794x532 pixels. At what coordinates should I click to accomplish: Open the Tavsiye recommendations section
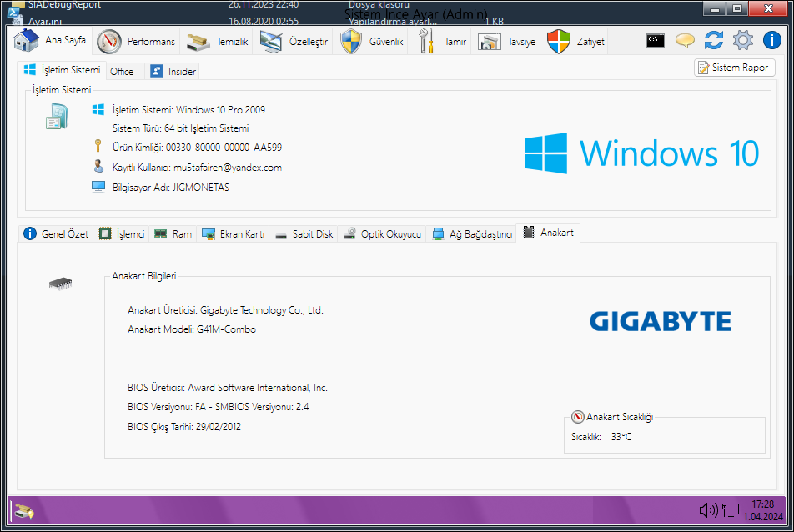point(506,42)
